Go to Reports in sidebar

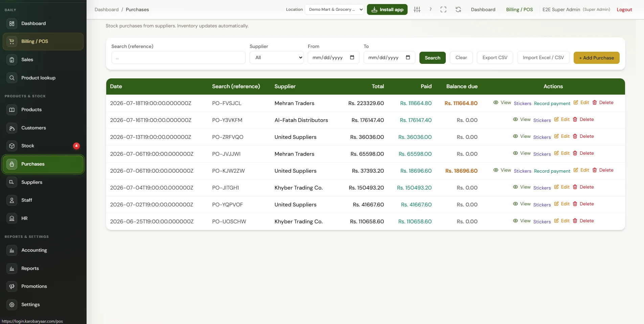tap(43, 269)
